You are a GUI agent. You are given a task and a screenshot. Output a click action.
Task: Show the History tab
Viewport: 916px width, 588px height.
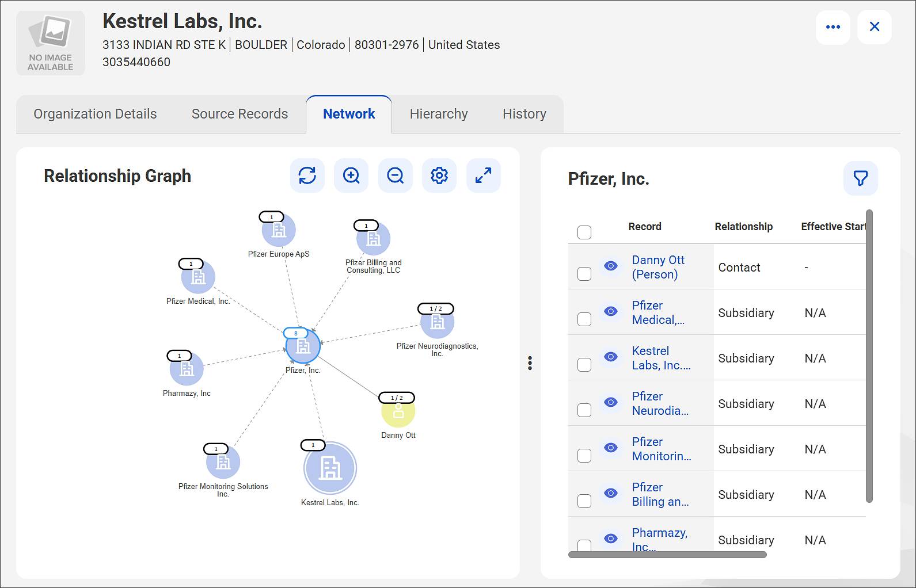[x=524, y=114]
